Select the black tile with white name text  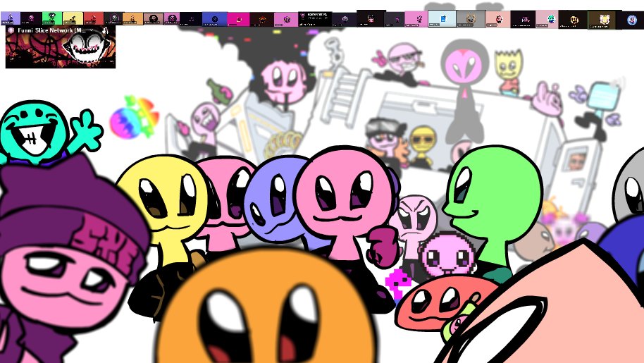click(x=315, y=19)
